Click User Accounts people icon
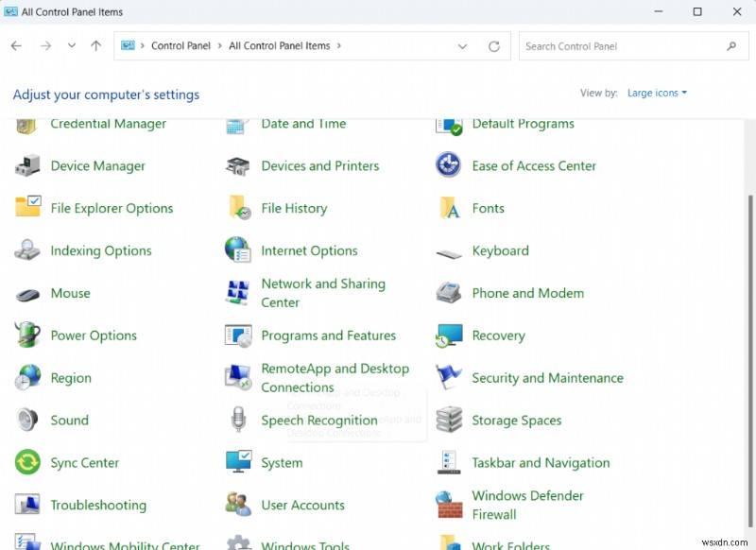 click(238, 505)
